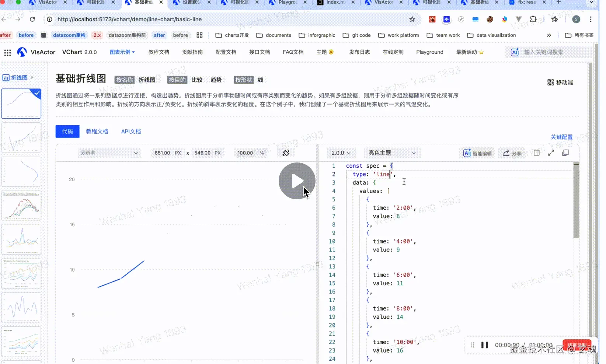Open the Vue devtools extension icon

point(519,19)
